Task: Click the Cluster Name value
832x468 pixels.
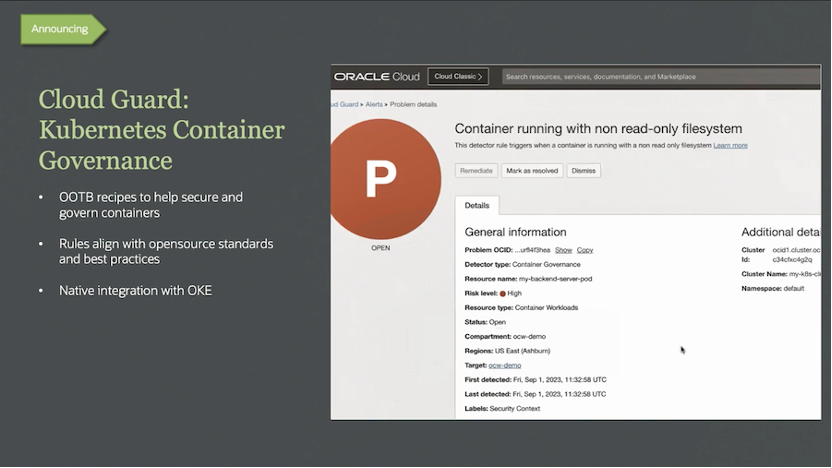Action: coord(804,274)
